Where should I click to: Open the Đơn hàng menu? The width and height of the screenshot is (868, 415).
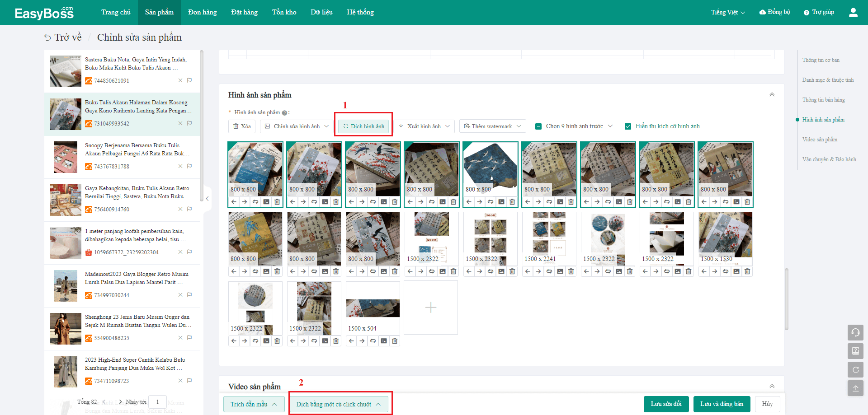[203, 12]
